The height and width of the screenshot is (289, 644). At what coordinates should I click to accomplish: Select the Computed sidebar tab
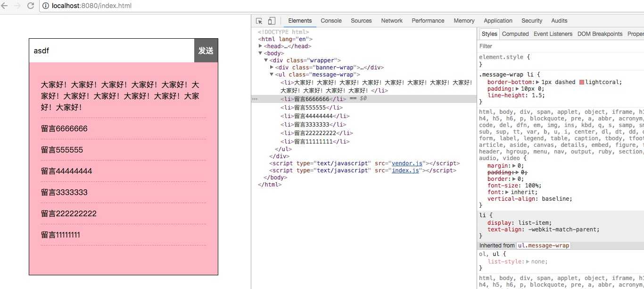[x=515, y=34]
